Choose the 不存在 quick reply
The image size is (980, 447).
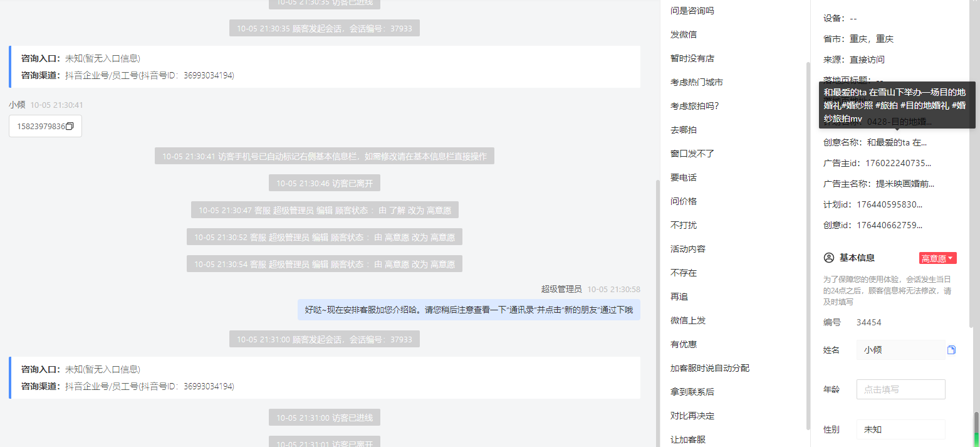684,273
